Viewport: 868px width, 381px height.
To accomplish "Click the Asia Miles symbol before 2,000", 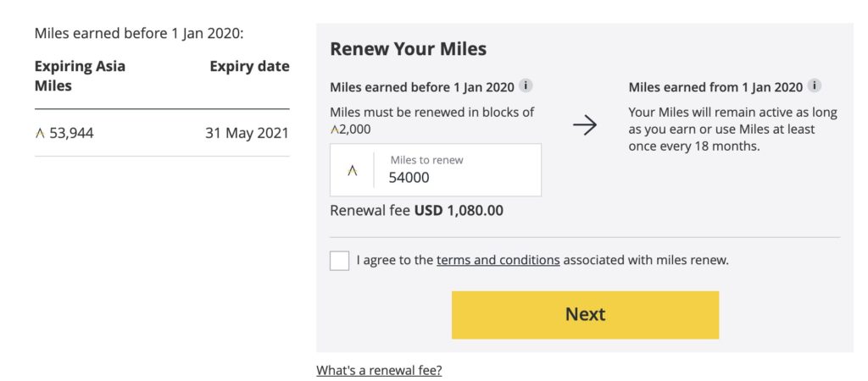I will pos(334,130).
